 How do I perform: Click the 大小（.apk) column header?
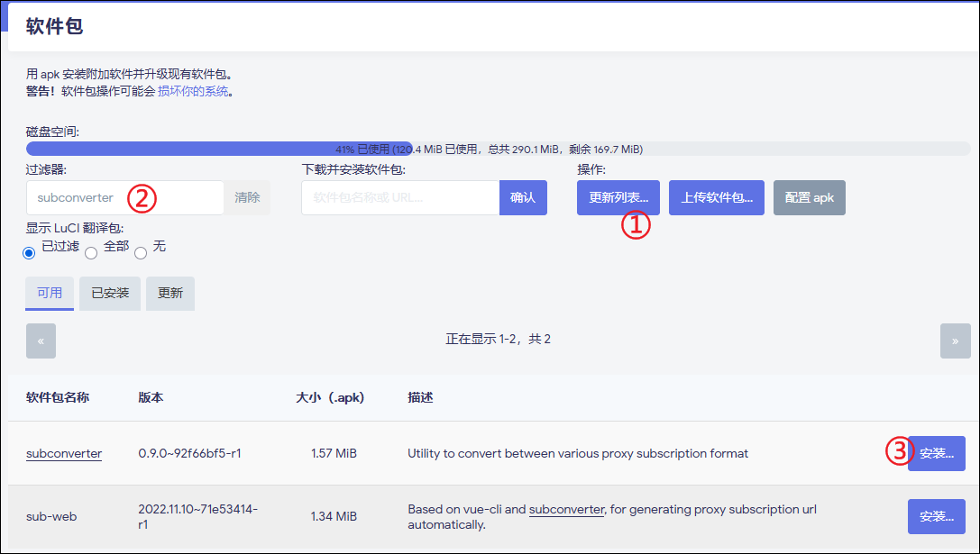point(330,398)
